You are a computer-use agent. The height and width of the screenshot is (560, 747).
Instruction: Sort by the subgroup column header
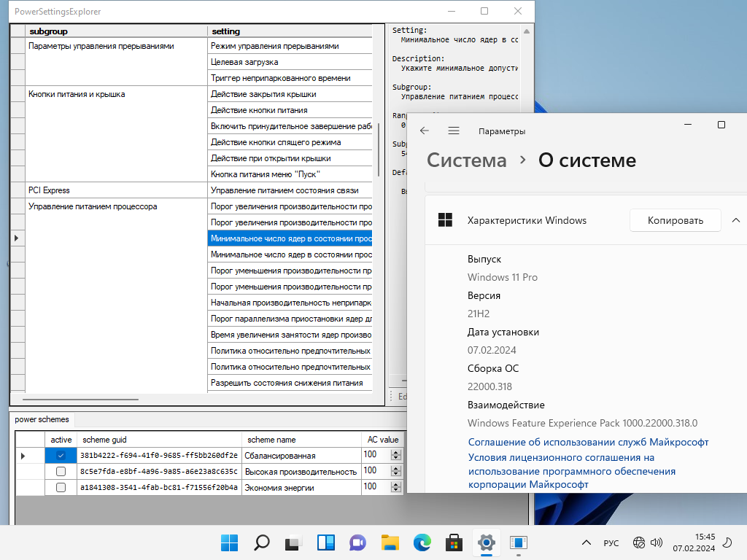116,31
